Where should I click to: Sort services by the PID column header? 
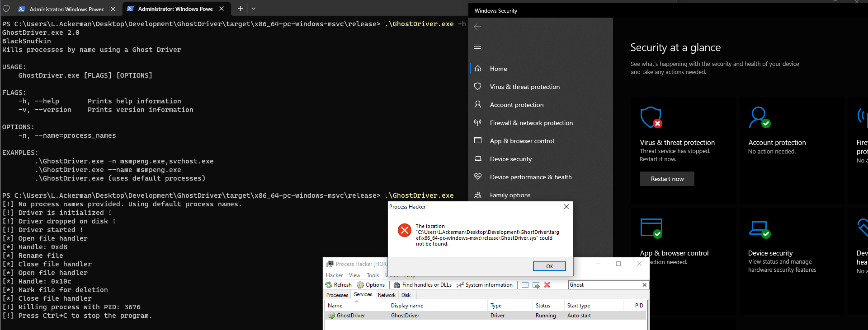[634, 306]
